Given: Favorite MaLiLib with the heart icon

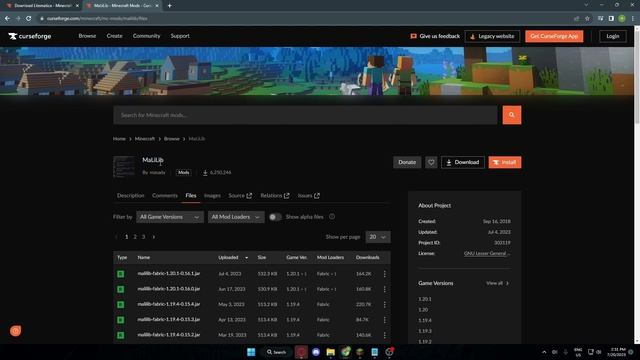Looking at the screenshot, I should tap(431, 162).
